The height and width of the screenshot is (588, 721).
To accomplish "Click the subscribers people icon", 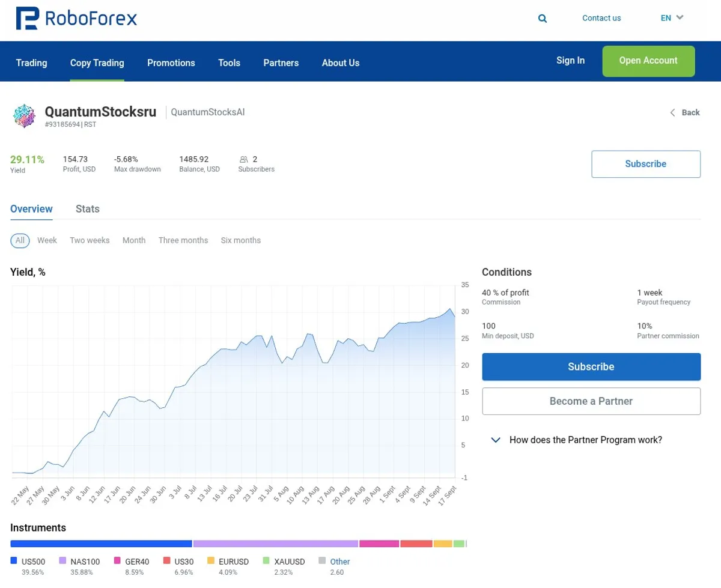I will coord(244,160).
